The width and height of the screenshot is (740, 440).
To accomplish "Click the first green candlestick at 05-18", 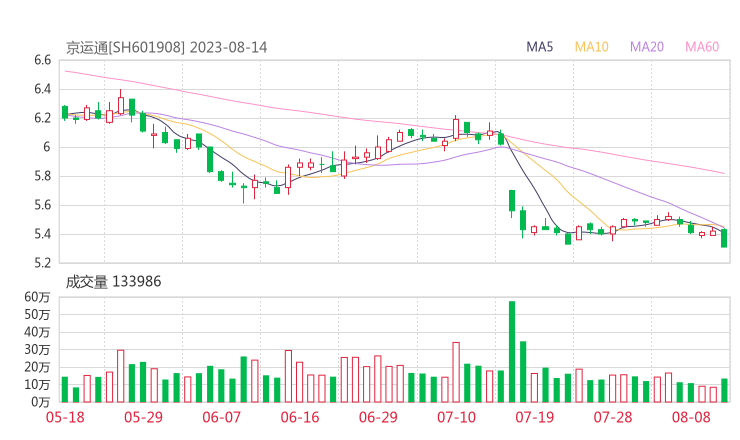I will [65, 112].
